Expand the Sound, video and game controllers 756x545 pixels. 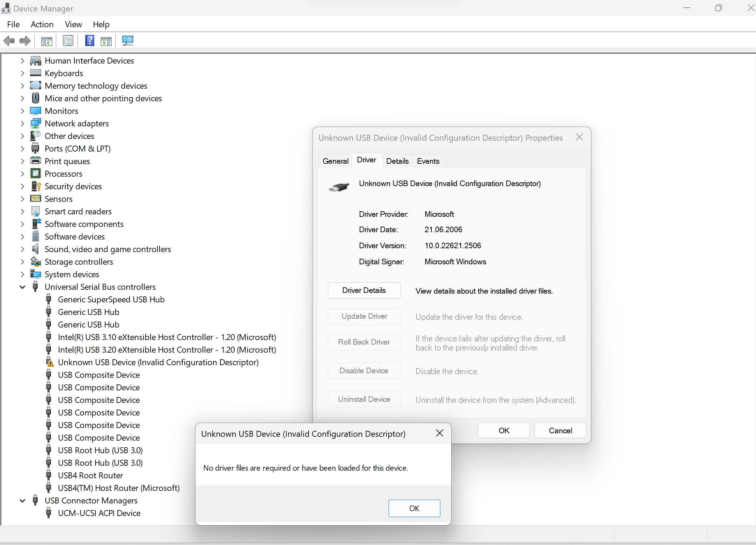click(x=22, y=249)
